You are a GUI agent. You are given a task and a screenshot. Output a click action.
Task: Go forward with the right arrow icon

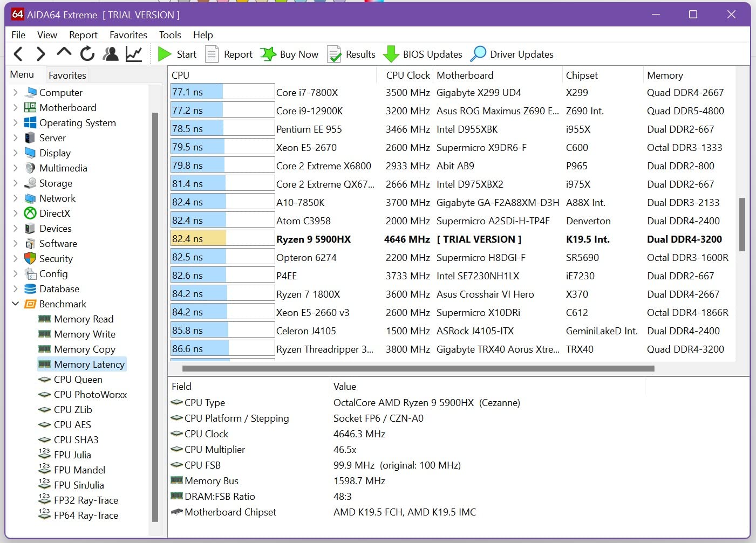(41, 54)
